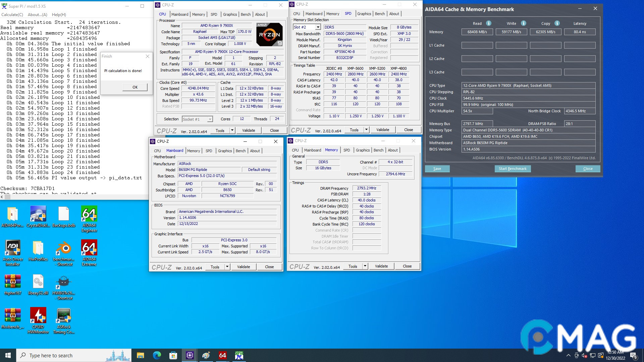Image resolution: width=644 pixels, height=362 pixels.
Task: Click Start Benchmark in AIDA64
Action: [x=513, y=169]
